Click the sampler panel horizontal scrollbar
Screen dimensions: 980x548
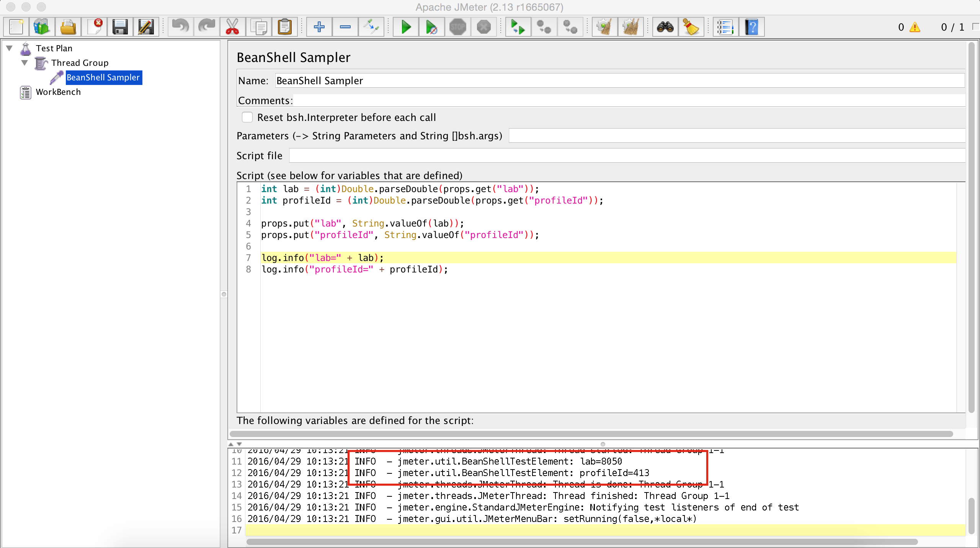click(x=591, y=434)
